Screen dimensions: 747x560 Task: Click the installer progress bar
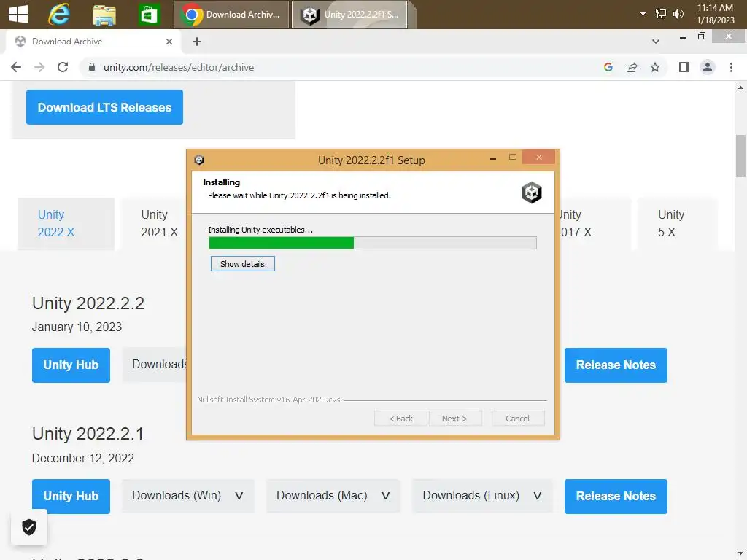click(373, 243)
